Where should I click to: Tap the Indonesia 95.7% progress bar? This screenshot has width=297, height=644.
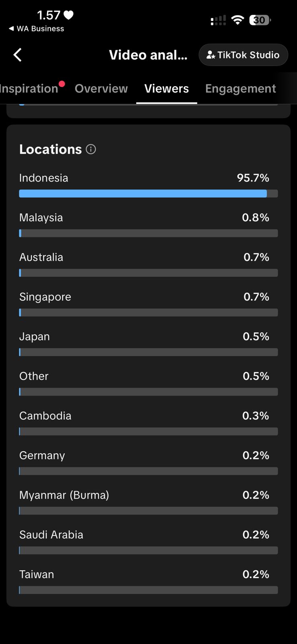[148, 194]
